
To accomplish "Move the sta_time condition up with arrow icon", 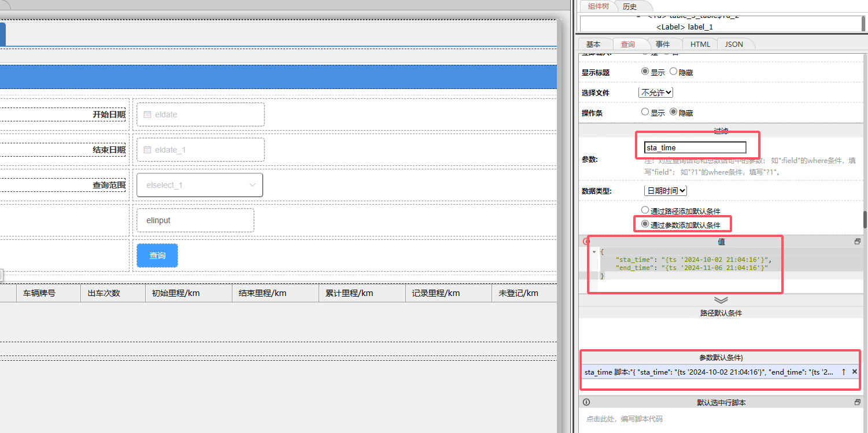I will pos(844,372).
